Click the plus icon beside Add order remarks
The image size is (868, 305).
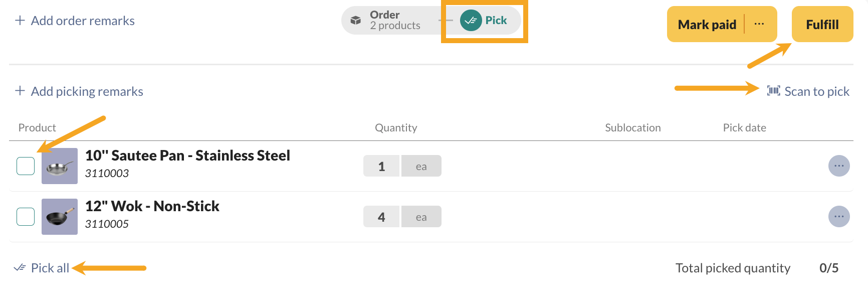pyautogui.click(x=20, y=21)
